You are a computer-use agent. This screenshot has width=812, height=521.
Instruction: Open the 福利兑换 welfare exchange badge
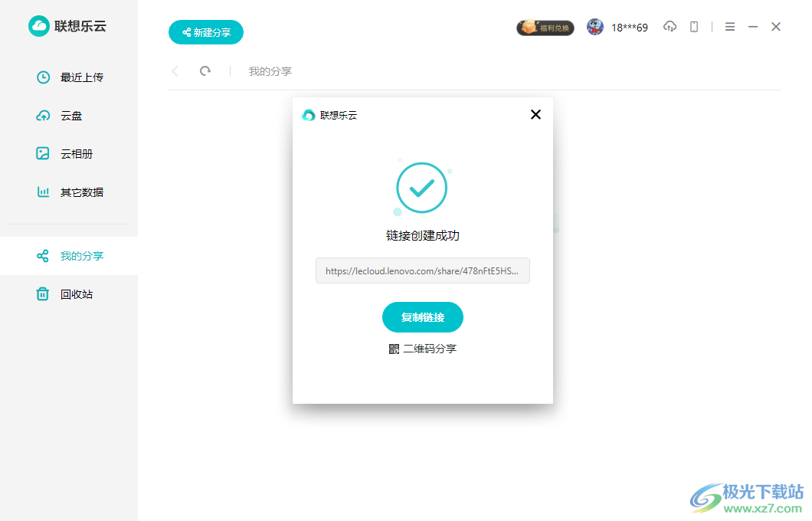545,28
